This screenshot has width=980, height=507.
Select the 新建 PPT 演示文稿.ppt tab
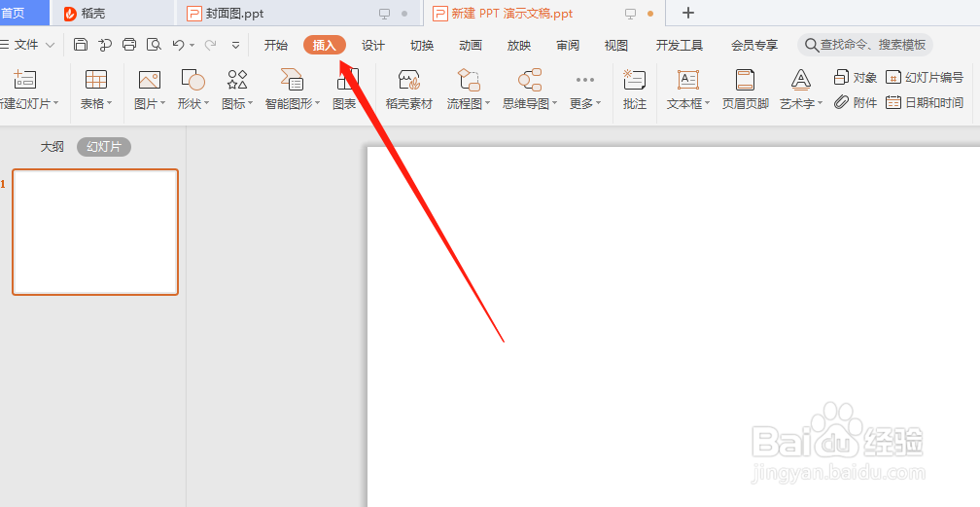click(x=543, y=14)
